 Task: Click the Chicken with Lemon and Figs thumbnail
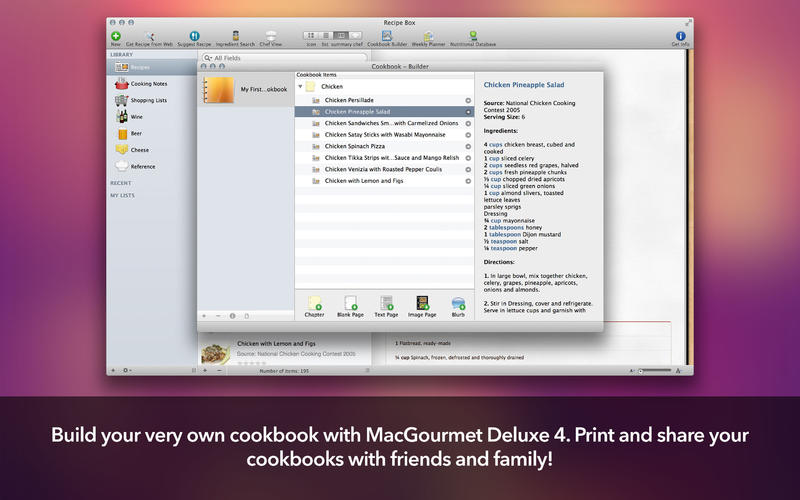click(215, 354)
